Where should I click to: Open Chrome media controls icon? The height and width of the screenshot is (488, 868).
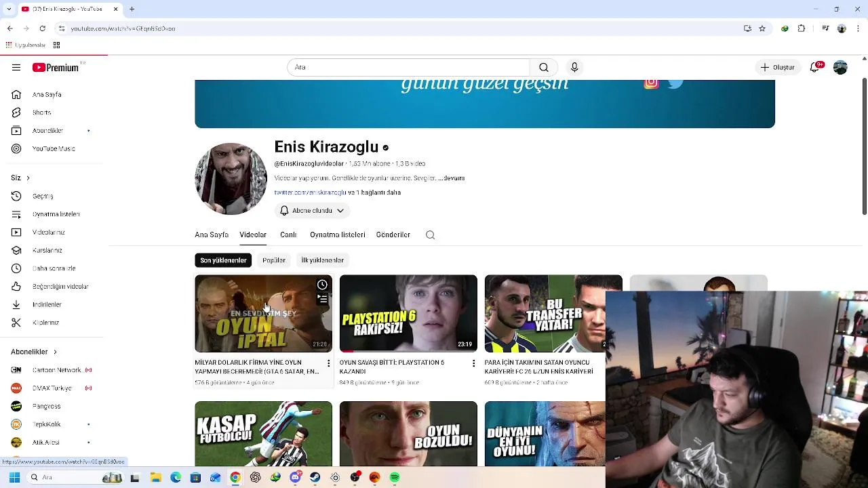tap(825, 28)
